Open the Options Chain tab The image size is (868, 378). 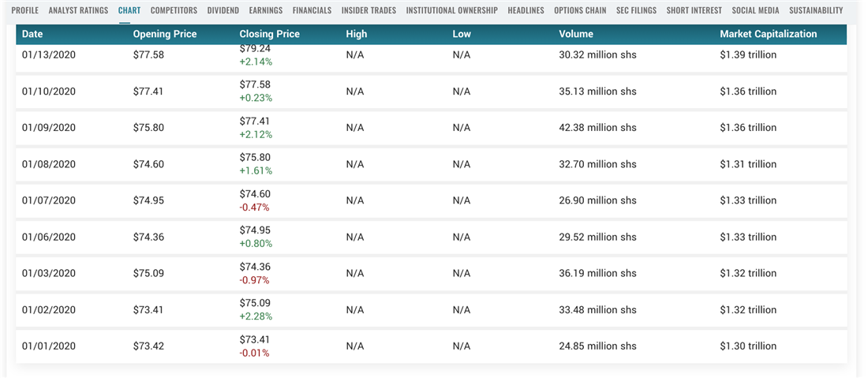(580, 10)
